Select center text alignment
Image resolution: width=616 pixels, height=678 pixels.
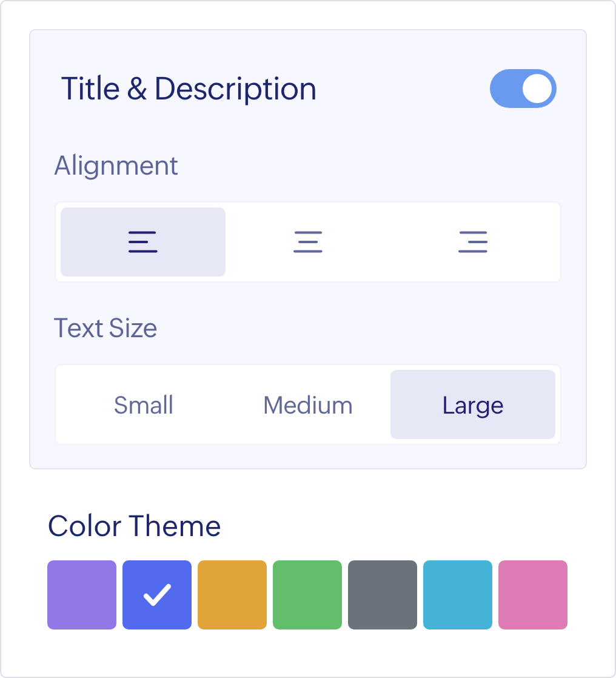click(308, 242)
